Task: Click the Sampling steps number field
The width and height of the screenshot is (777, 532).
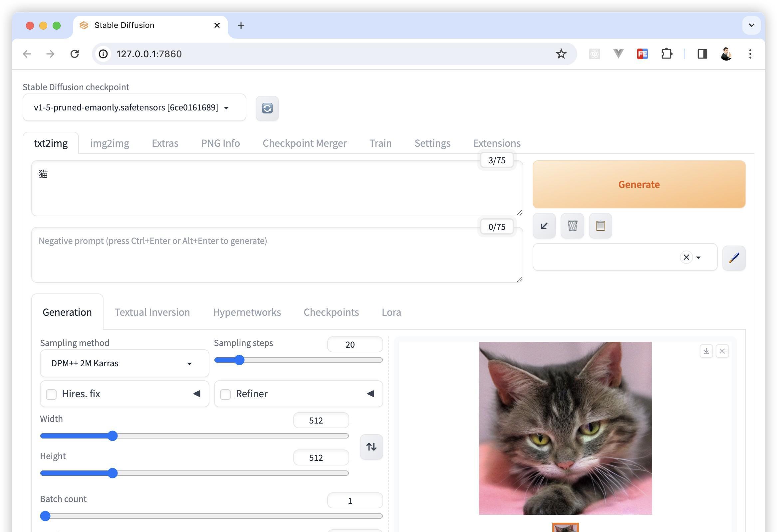Action: click(x=355, y=345)
